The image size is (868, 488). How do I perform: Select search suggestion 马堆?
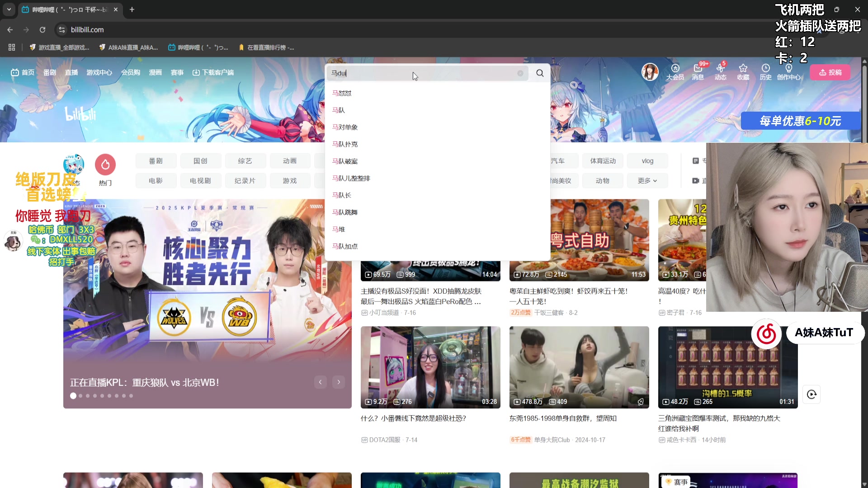[438, 230]
